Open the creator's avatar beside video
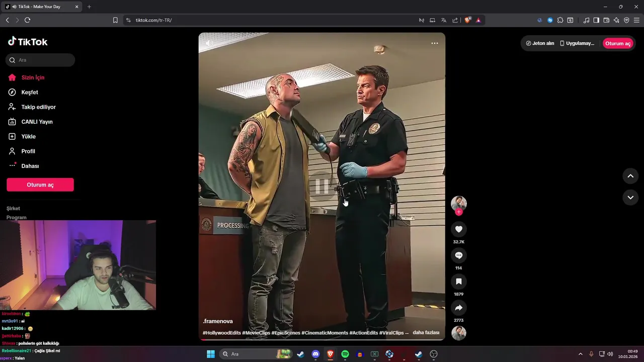The width and height of the screenshot is (644, 362). 459,204
